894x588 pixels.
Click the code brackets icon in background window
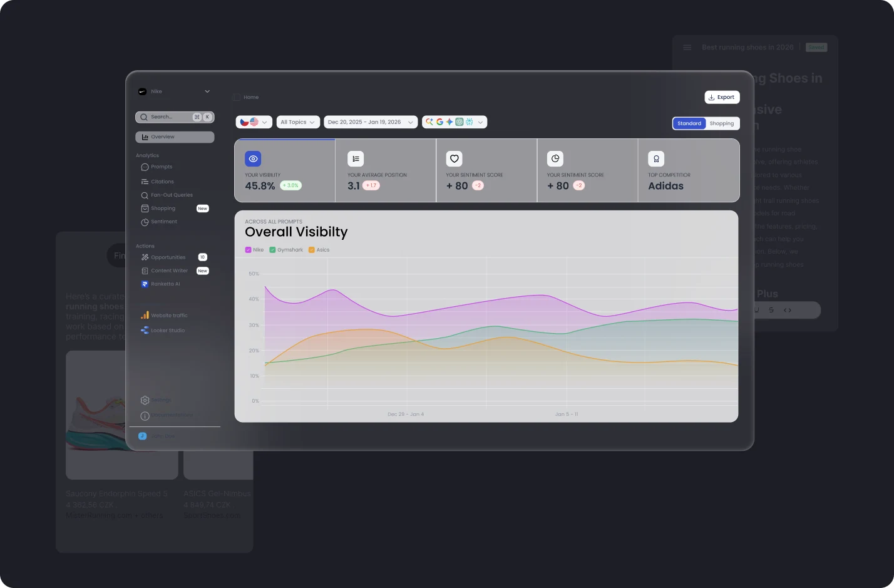pos(788,310)
